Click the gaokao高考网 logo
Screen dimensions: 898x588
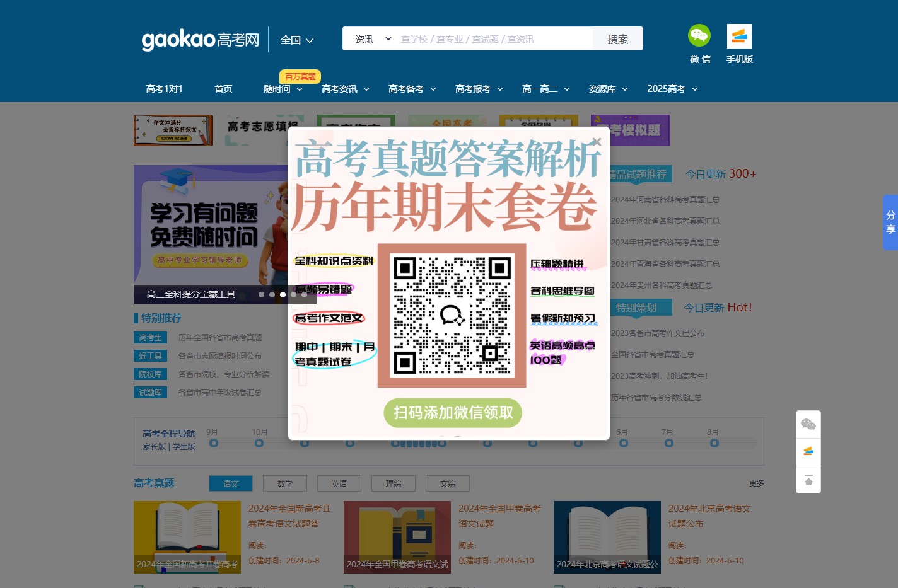click(x=201, y=40)
